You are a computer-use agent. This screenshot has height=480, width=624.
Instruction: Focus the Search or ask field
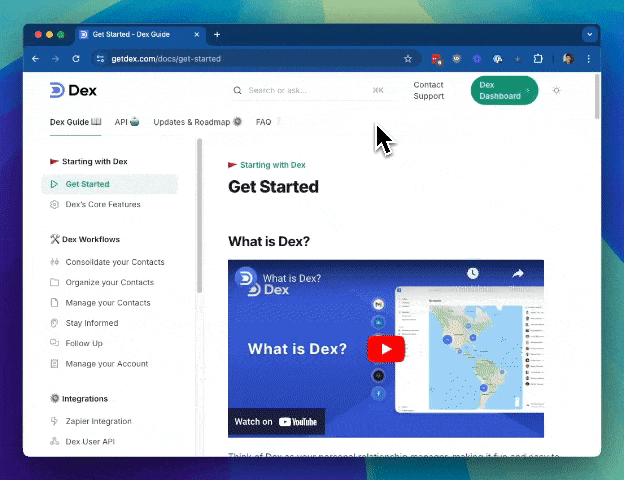310,90
